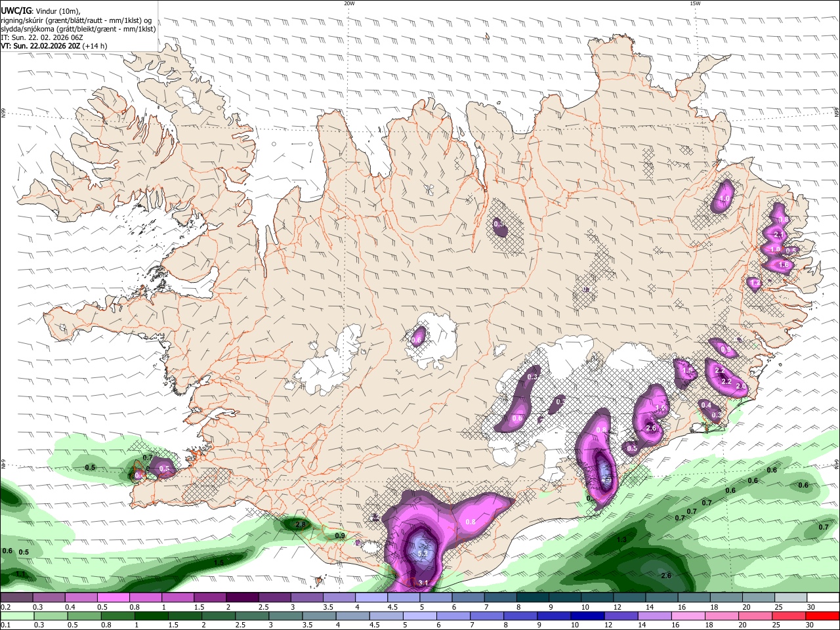Click the green 2.8 rain value
The image size is (840, 630).
tap(301, 525)
